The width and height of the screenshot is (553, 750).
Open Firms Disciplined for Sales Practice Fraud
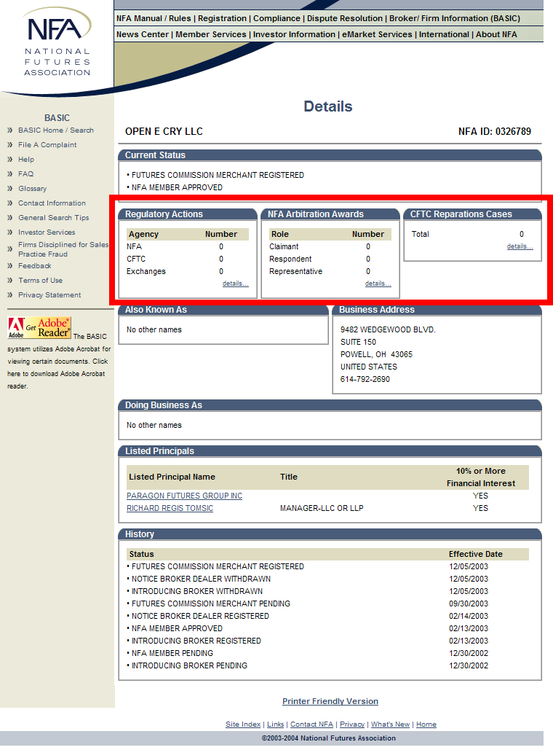click(63, 249)
